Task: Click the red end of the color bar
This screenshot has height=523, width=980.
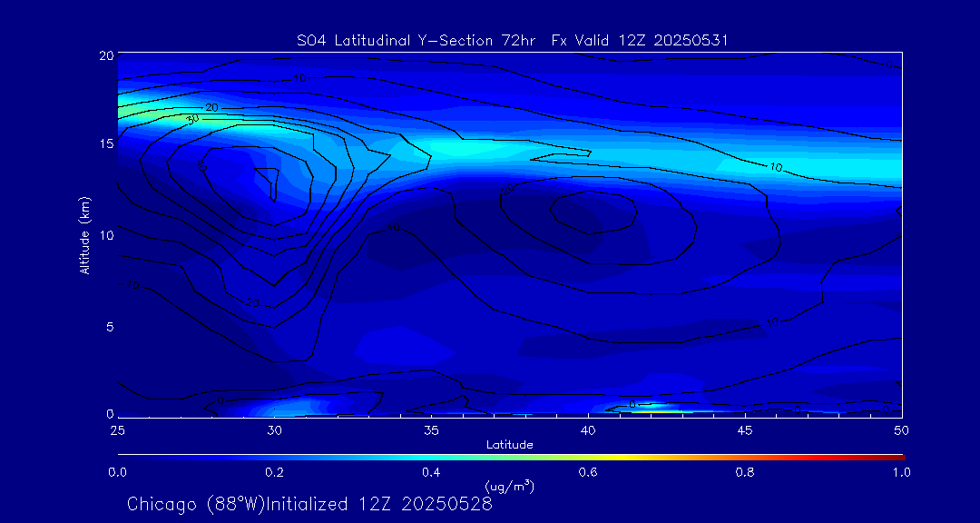Action: click(898, 456)
